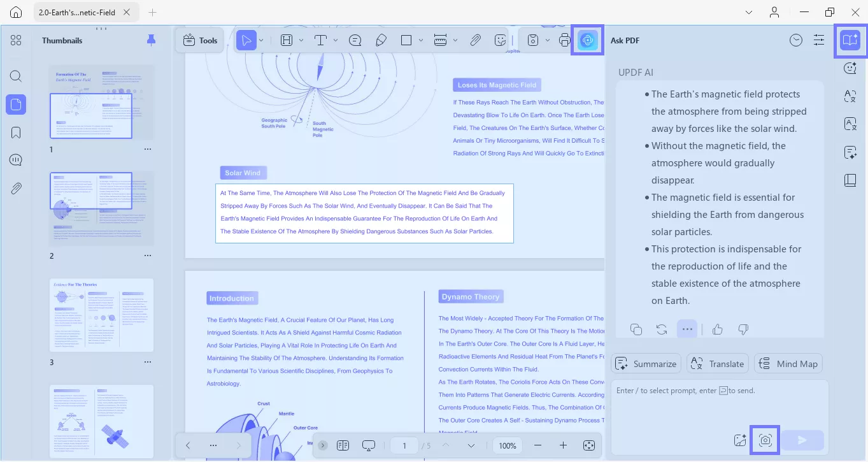Expand the measure tool dropdown arrow

point(455,40)
